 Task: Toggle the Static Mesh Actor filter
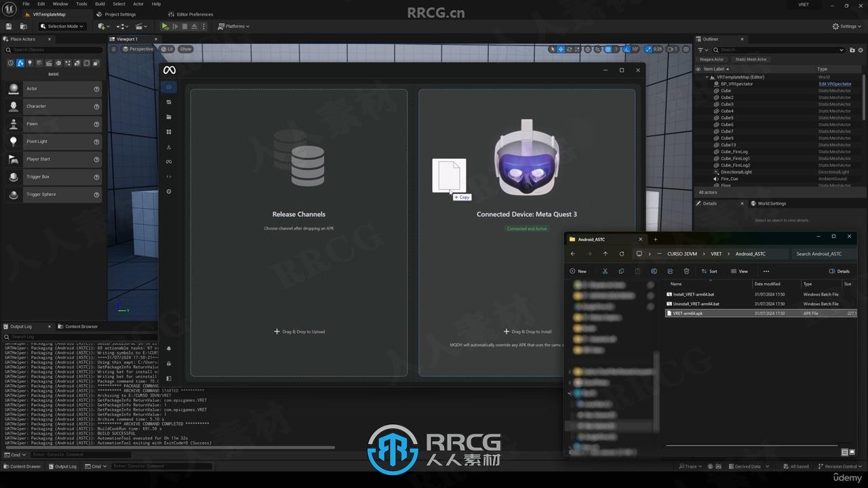tap(751, 59)
